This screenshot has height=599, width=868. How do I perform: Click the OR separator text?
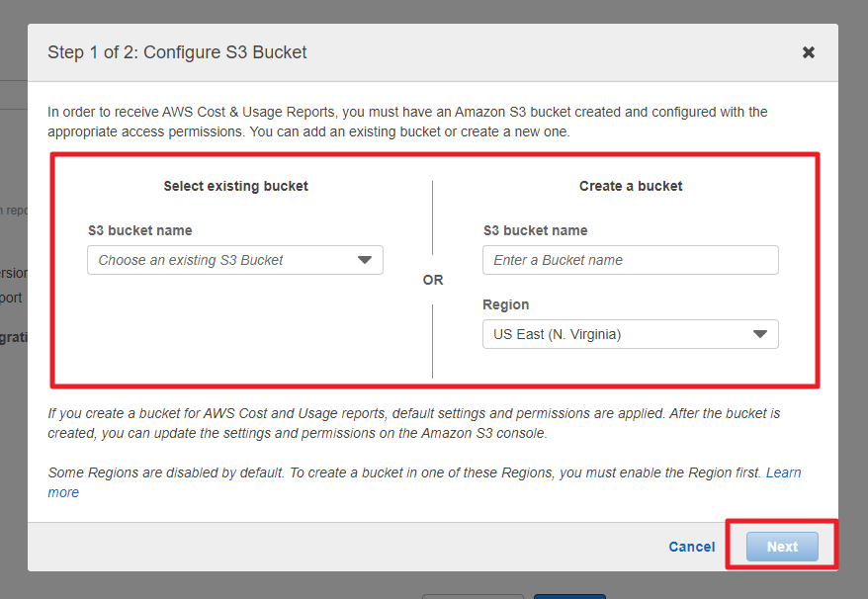(x=433, y=280)
